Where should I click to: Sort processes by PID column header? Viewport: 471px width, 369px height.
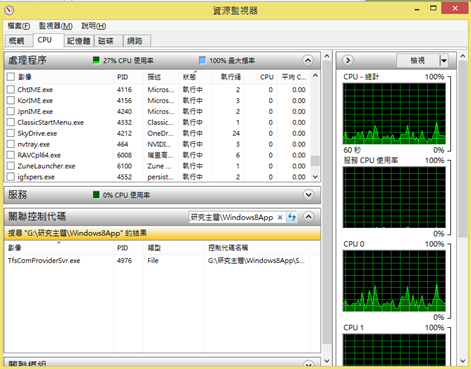pos(128,77)
